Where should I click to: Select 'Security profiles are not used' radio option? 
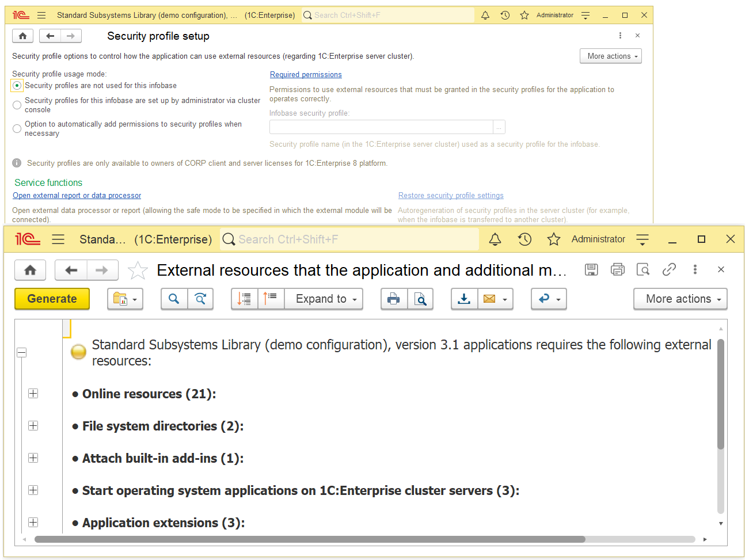[17, 86]
